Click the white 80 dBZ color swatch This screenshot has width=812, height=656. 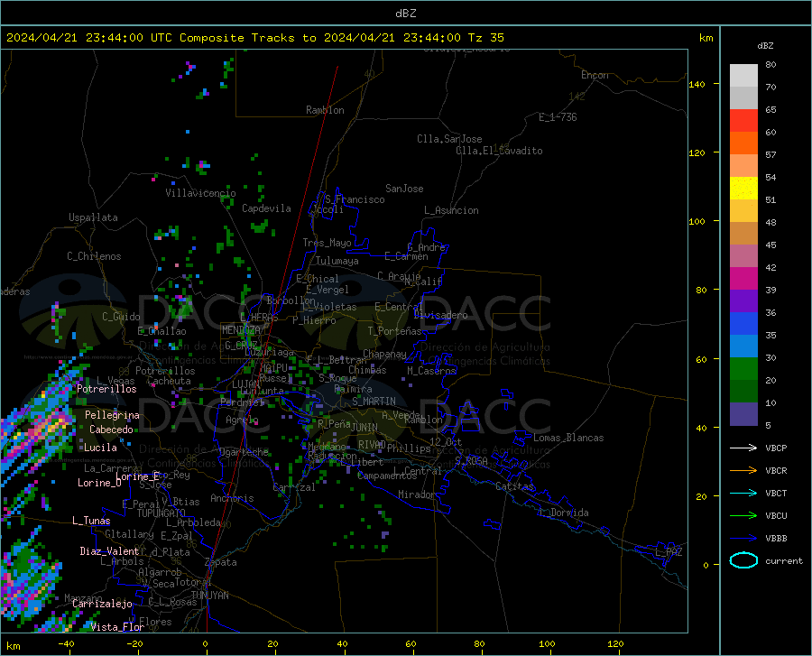(x=743, y=76)
